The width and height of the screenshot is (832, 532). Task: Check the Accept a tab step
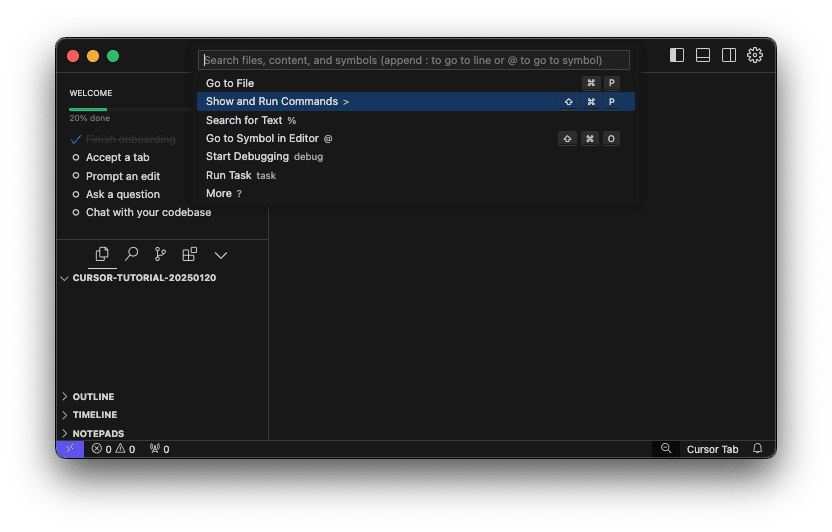pyautogui.click(x=76, y=158)
